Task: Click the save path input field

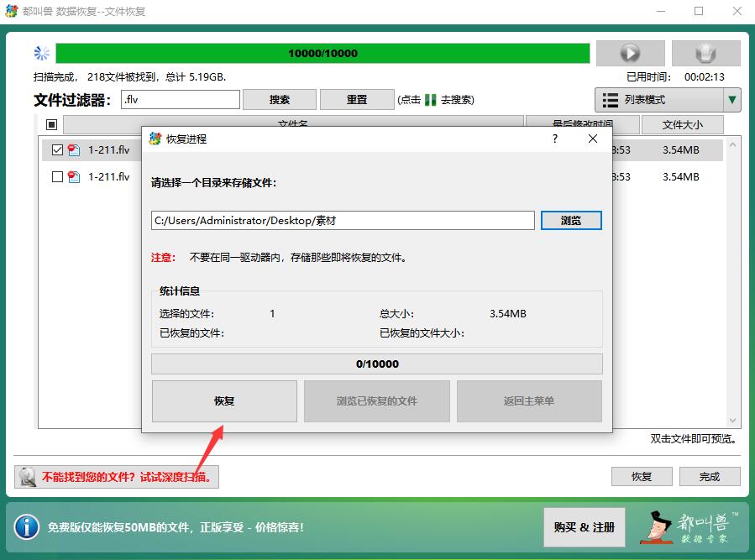Action: (x=336, y=220)
